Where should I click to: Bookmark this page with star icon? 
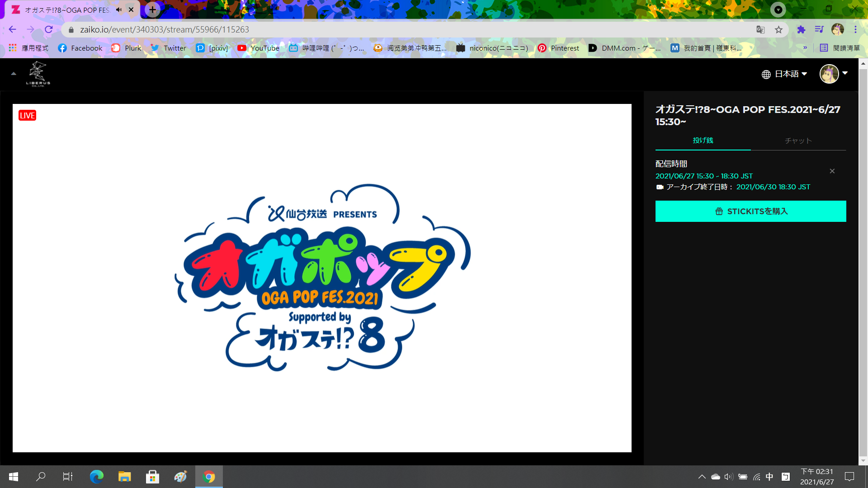[778, 29]
